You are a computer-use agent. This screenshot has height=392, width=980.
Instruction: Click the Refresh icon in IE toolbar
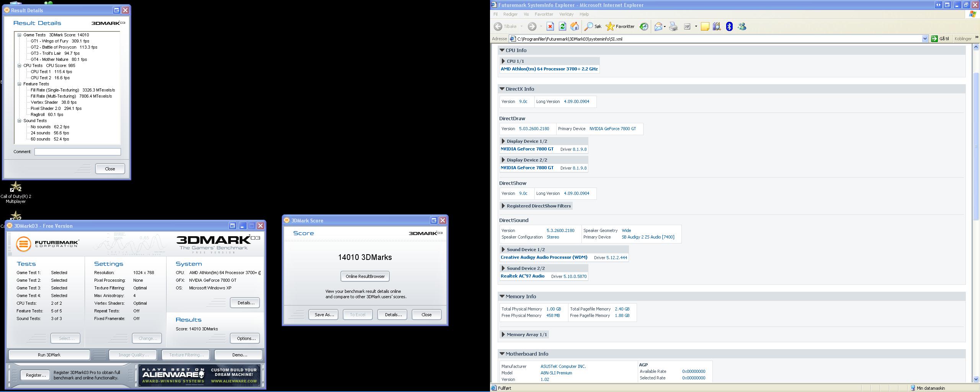coord(562,26)
